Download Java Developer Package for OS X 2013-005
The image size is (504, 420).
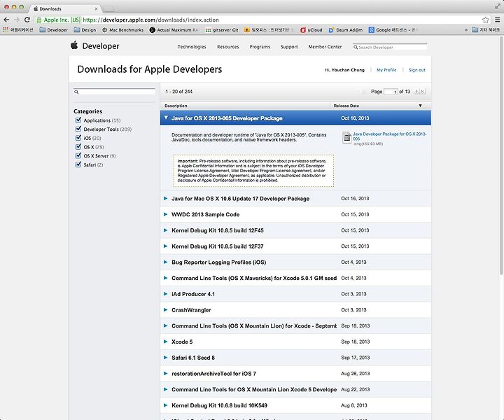[x=389, y=136]
